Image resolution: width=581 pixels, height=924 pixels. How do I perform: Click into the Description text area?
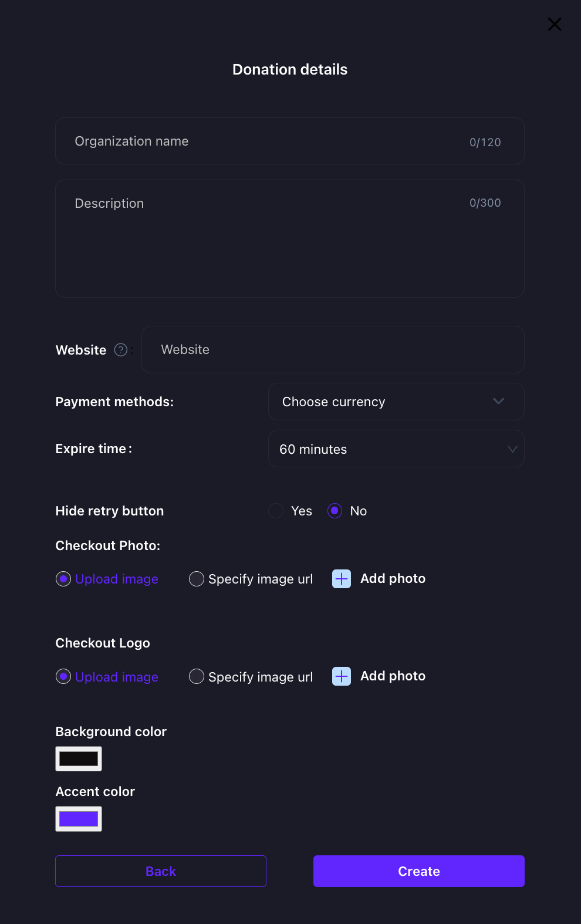(289, 247)
